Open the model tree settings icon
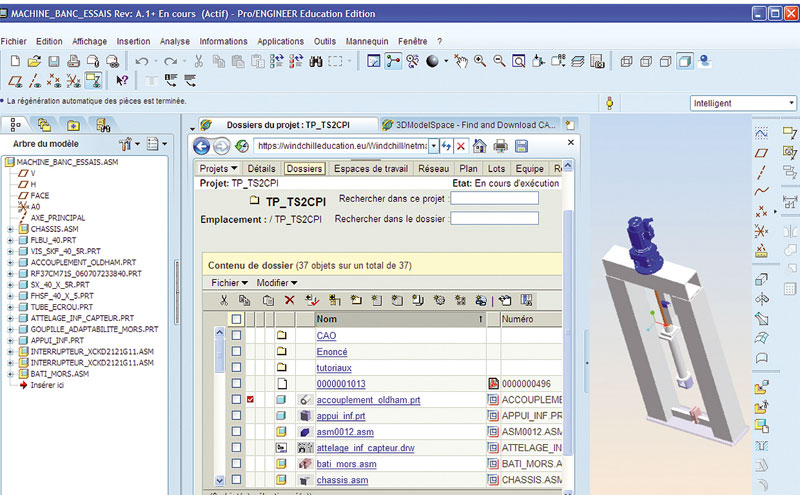This screenshot has height=495, width=800. (x=126, y=144)
